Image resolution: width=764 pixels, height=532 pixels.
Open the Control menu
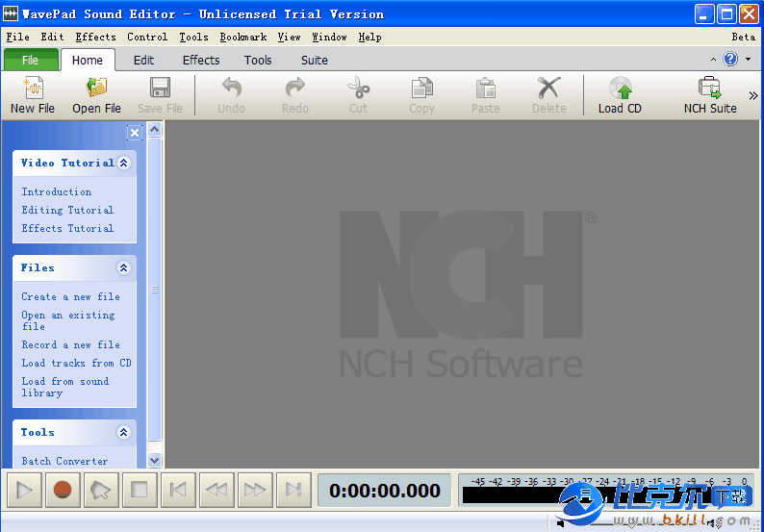pyautogui.click(x=147, y=37)
